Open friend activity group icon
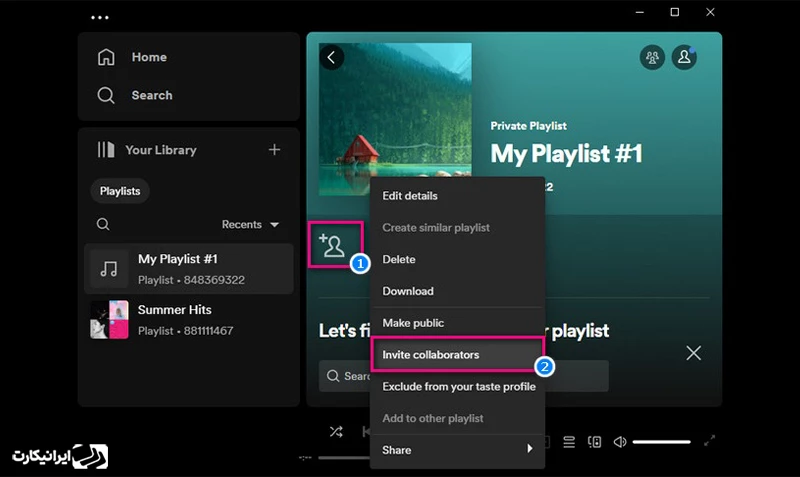Viewport: 800px width, 477px height. coord(652,57)
